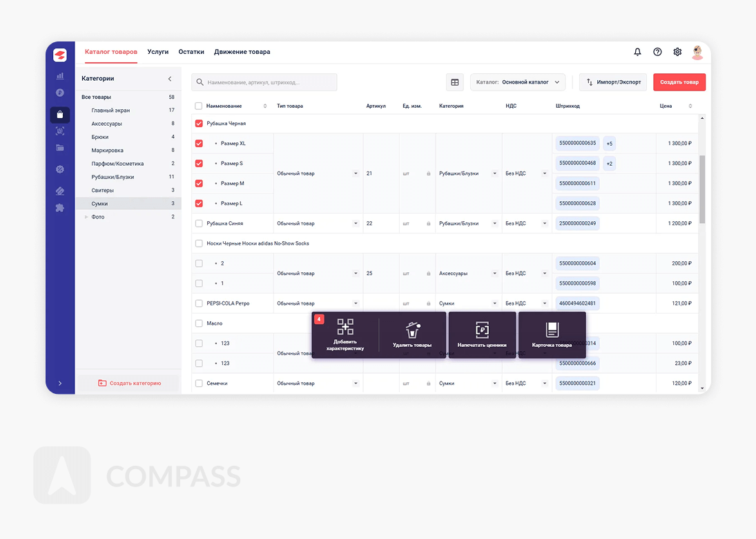This screenshot has width=756, height=539.
Task: Click the Создать товар button
Action: [x=679, y=82]
